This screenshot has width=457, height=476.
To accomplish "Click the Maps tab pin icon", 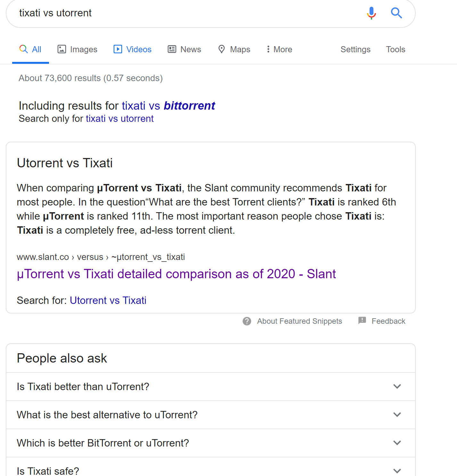I will [x=221, y=49].
